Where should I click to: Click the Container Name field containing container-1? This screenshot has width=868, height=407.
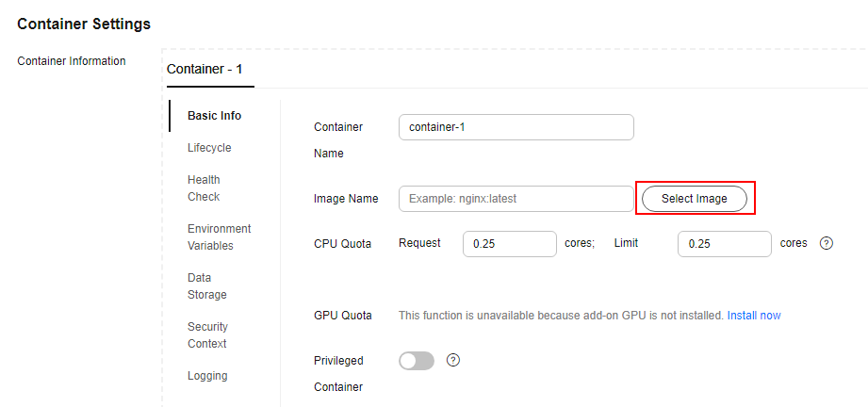point(516,127)
